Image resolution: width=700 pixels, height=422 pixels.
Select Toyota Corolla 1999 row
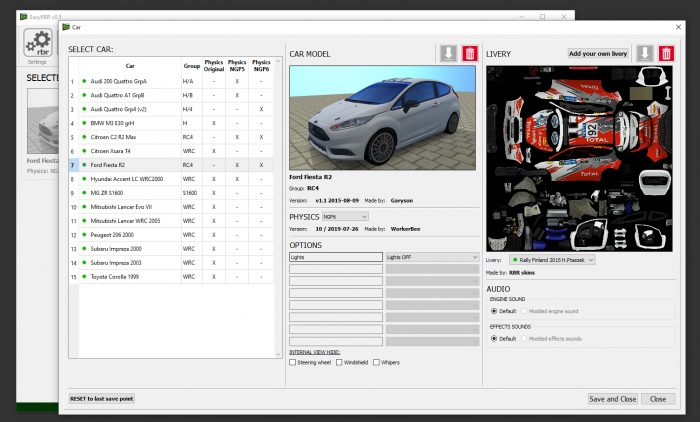[171, 277]
